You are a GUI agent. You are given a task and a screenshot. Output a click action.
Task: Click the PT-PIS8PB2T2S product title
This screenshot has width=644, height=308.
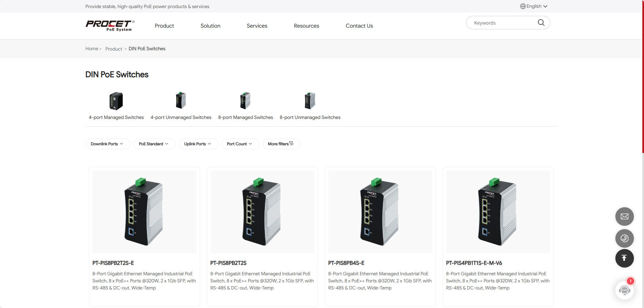tap(228, 263)
